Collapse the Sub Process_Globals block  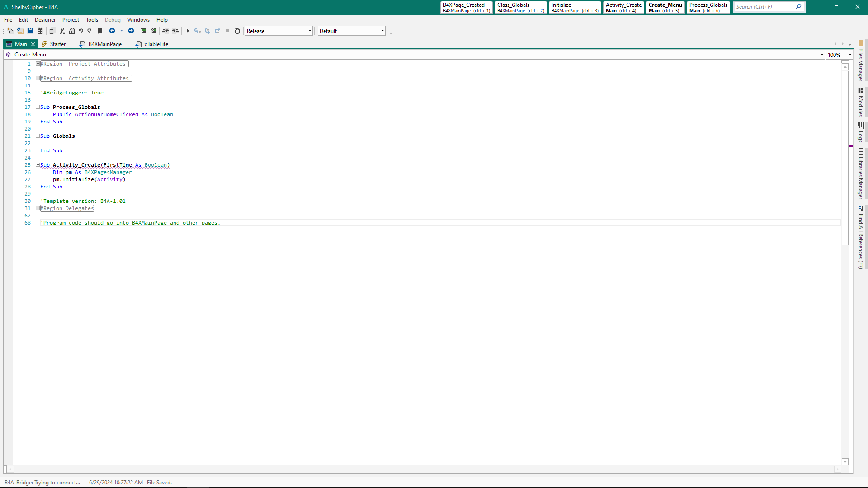pos(38,107)
